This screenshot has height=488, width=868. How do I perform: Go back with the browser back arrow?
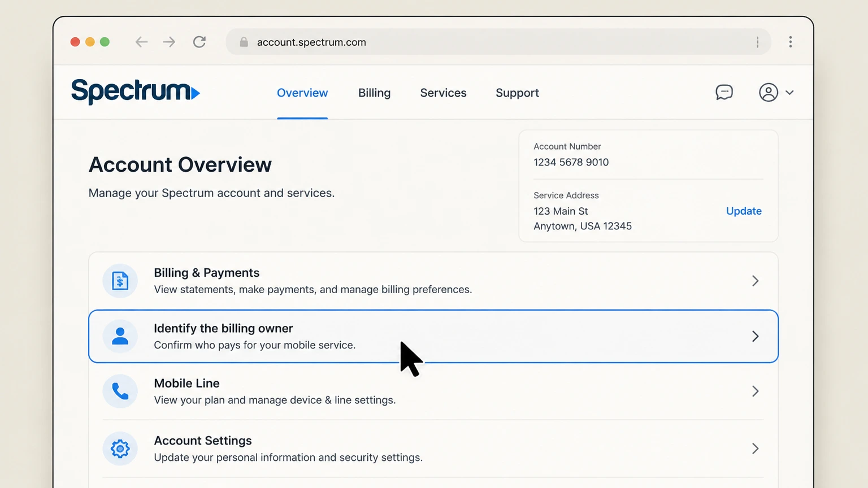(x=141, y=42)
